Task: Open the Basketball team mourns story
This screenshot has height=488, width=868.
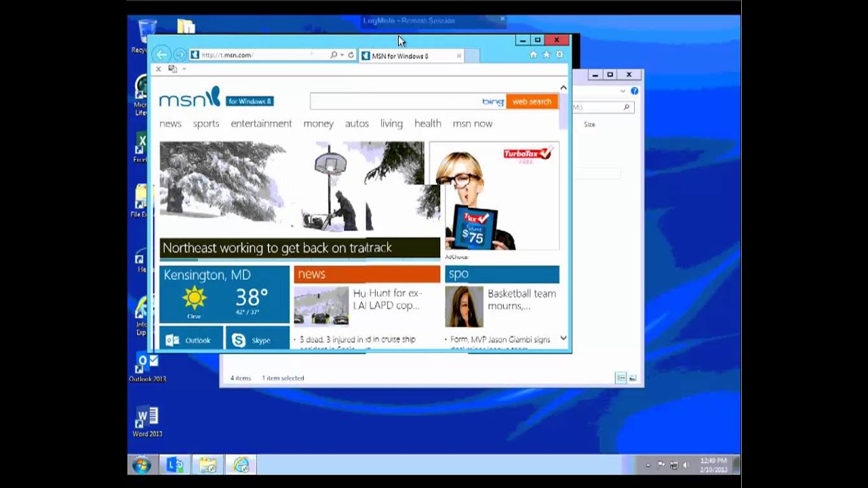Action: pos(521,300)
